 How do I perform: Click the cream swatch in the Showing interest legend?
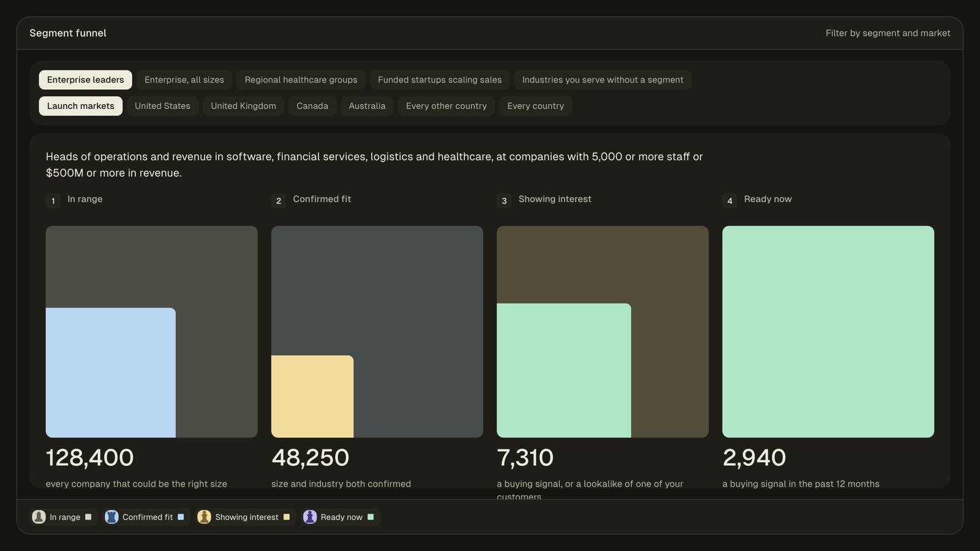tap(286, 517)
